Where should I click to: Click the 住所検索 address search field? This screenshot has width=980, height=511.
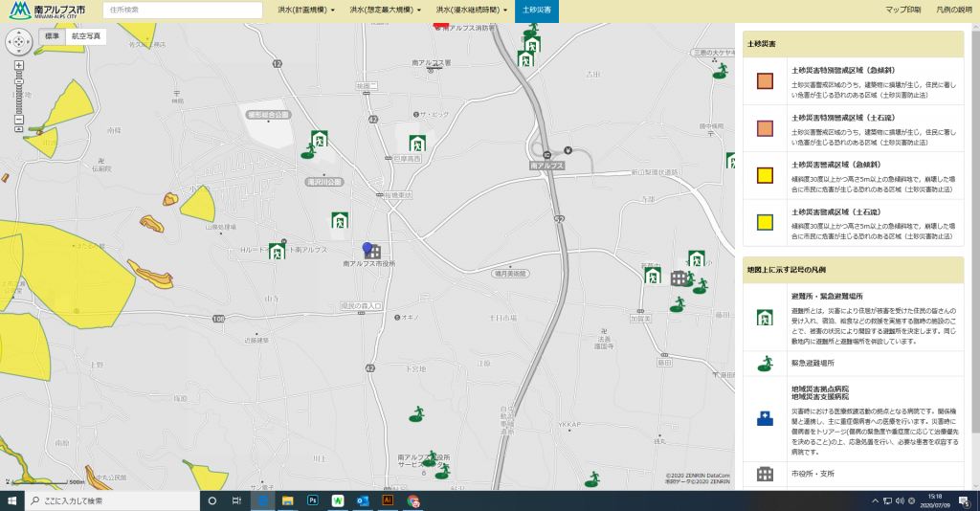click(x=182, y=10)
